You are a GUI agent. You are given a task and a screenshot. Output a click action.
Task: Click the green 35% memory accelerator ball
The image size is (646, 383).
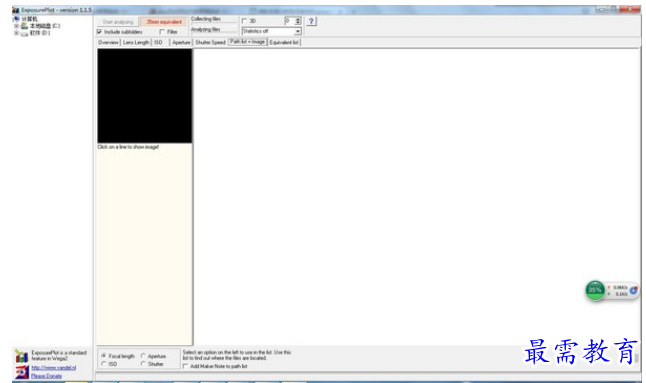[x=595, y=290]
